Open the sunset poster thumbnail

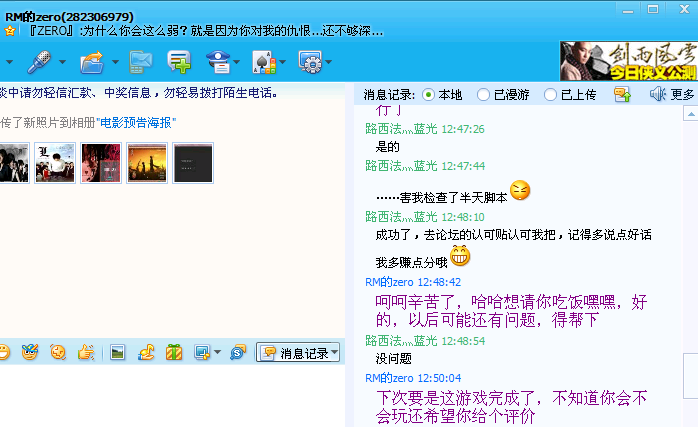tap(147, 163)
